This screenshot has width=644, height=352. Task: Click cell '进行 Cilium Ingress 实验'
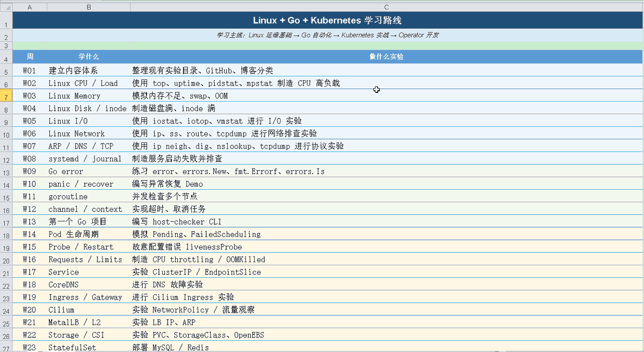tap(386, 297)
